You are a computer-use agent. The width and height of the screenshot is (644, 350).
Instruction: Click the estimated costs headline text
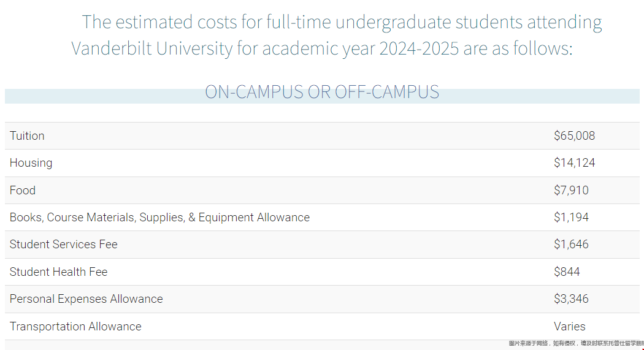pos(342,22)
